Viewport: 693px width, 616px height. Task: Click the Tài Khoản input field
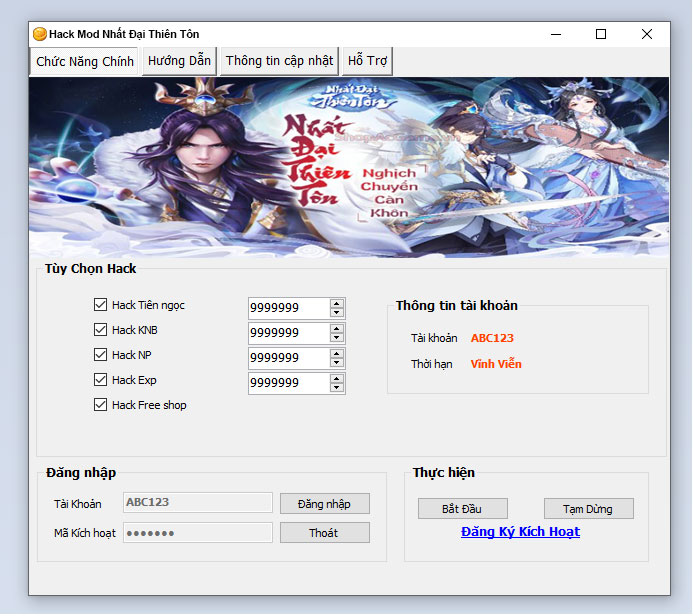(198, 502)
